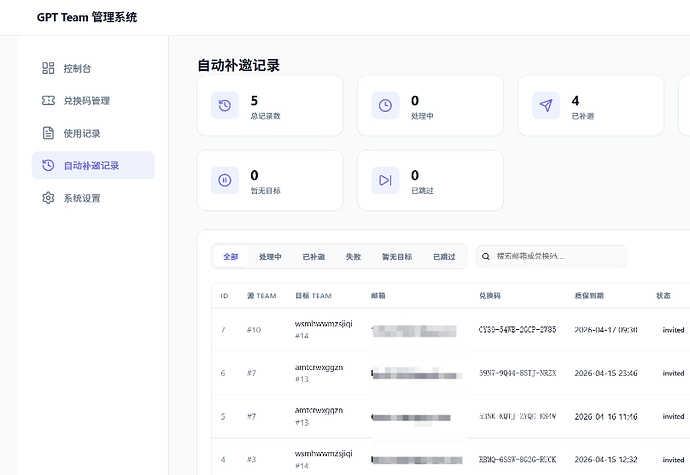Image resolution: width=690 pixels, height=475 pixels.
Task: Click the 状态 column header
Action: coord(664,296)
